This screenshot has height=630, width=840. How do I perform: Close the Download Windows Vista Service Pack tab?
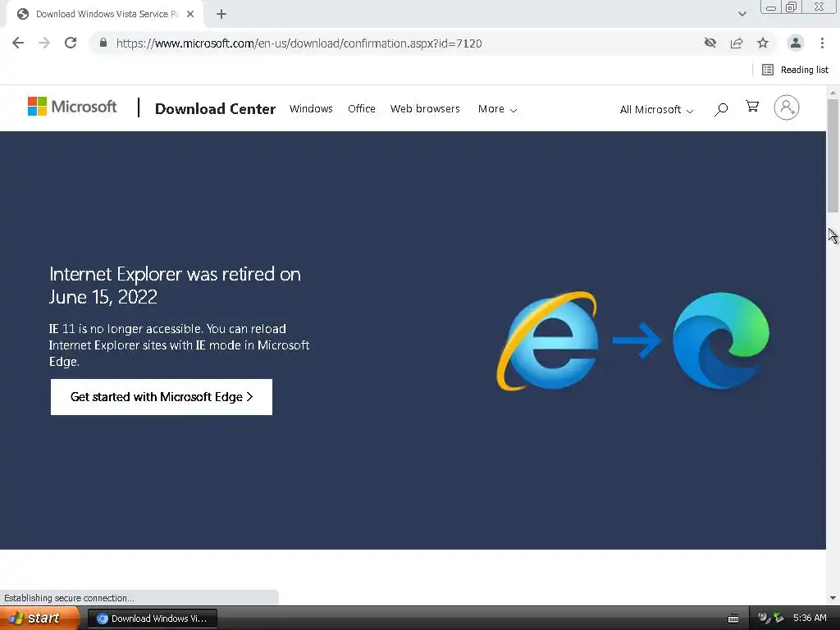[x=190, y=14]
